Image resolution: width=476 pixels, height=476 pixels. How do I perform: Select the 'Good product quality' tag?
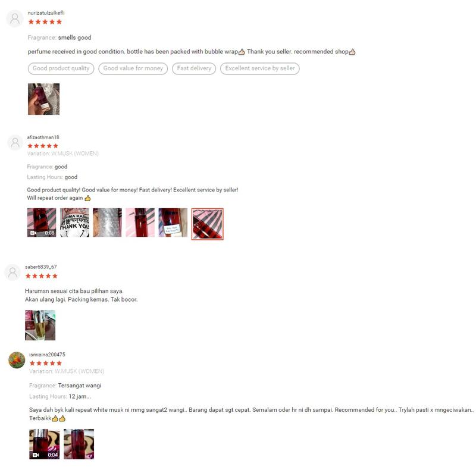coord(61,68)
